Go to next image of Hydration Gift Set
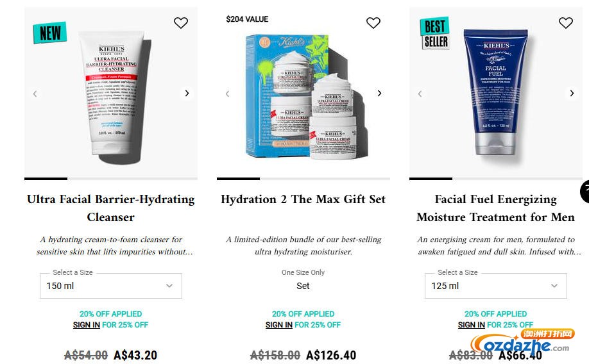The width and height of the screenshot is (589, 364). click(x=379, y=93)
